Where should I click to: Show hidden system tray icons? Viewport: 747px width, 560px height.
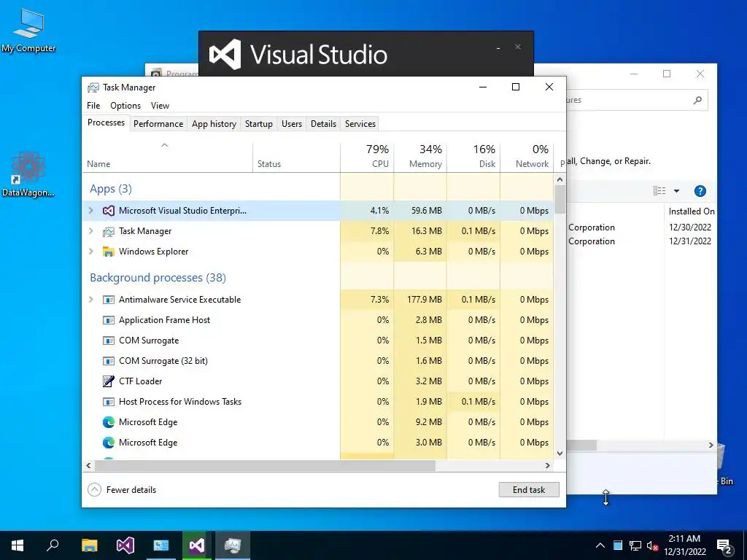[x=600, y=545]
